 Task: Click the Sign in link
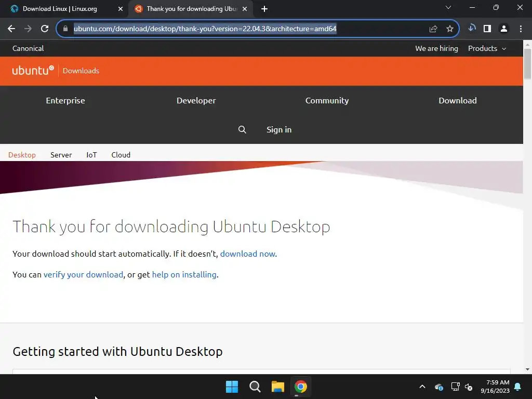tap(279, 129)
